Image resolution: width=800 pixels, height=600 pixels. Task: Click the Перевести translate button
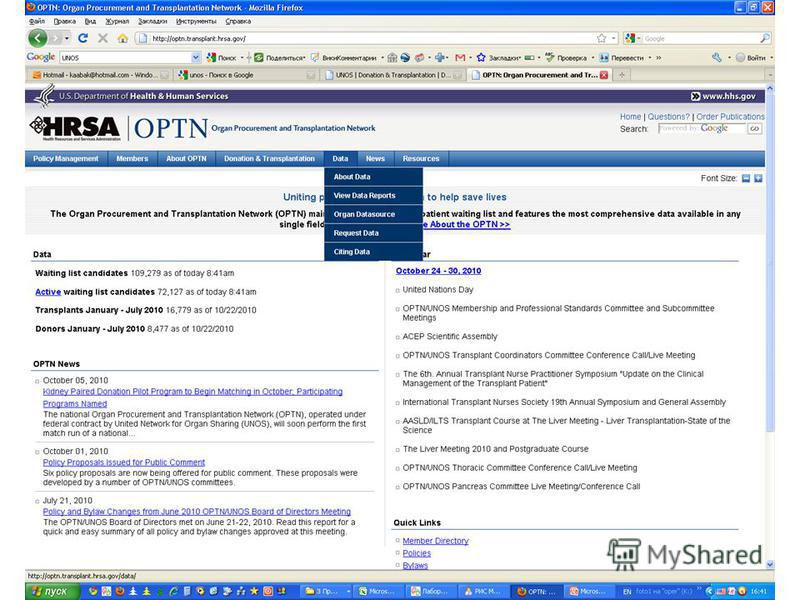tap(622, 58)
